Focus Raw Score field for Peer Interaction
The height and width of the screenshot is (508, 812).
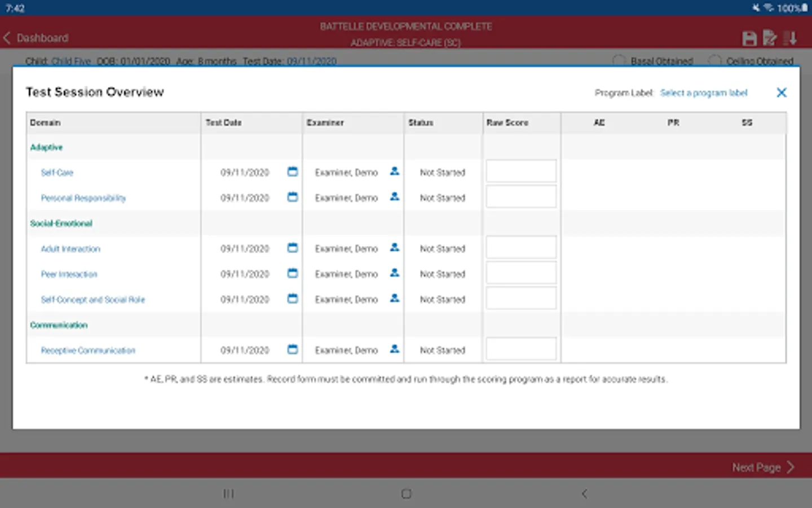521,273
